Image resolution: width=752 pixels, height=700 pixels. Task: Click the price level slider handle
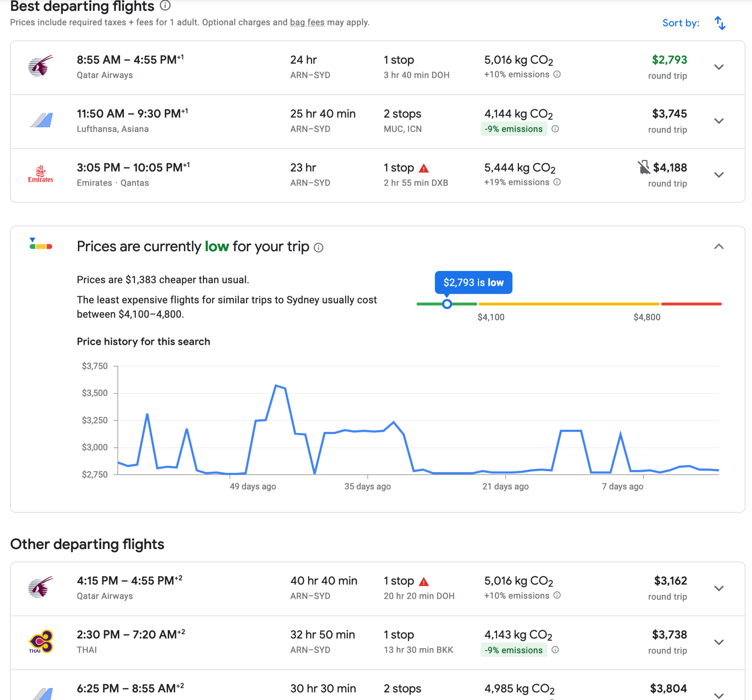pyautogui.click(x=447, y=304)
